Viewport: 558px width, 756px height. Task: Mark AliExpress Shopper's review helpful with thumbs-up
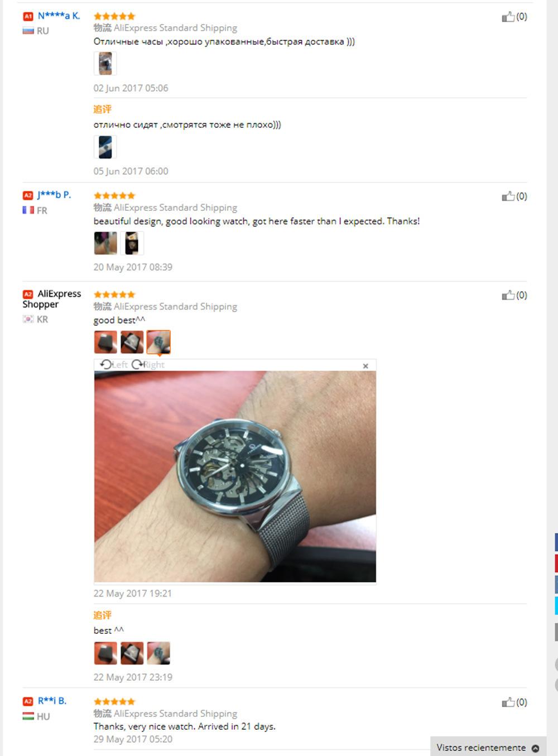[508, 295]
